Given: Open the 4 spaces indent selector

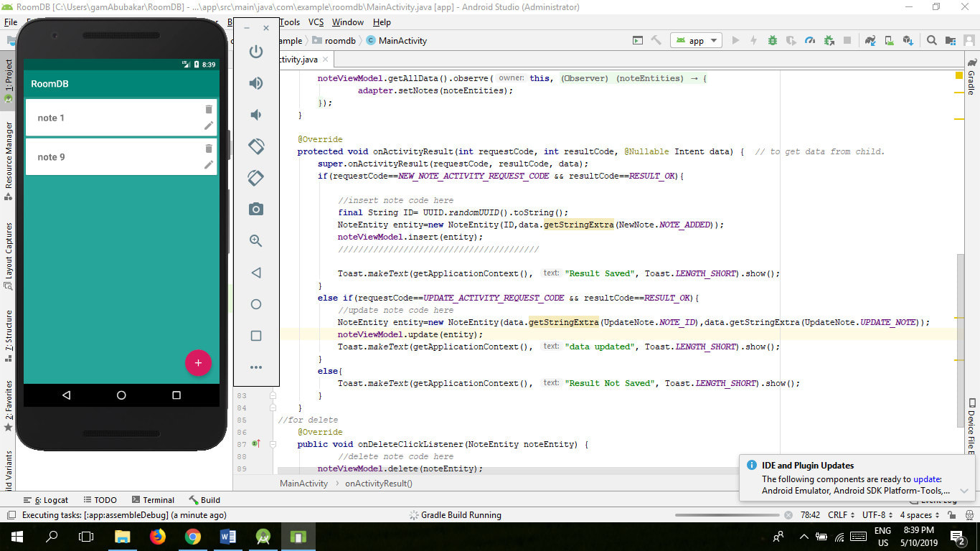Looking at the screenshot, I should pos(920,515).
